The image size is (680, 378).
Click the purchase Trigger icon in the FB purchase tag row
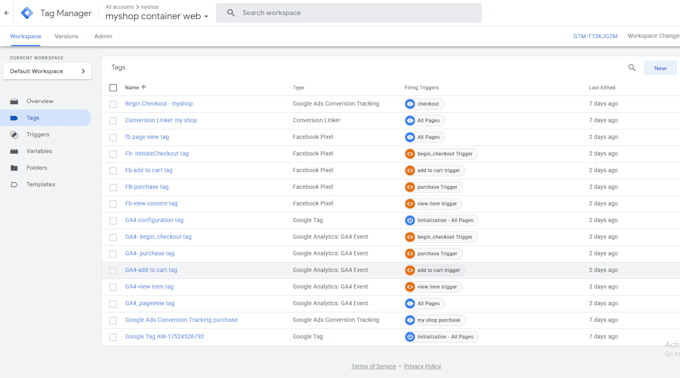(x=410, y=187)
